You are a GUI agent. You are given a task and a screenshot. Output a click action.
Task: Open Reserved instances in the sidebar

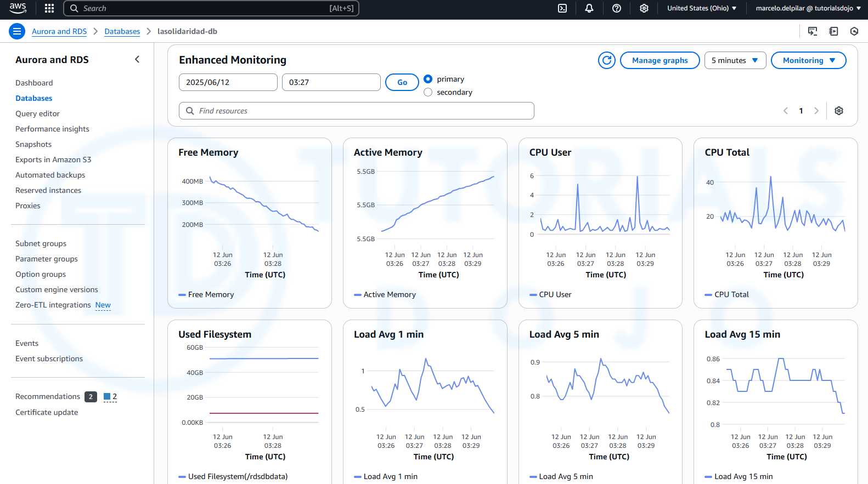point(48,190)
